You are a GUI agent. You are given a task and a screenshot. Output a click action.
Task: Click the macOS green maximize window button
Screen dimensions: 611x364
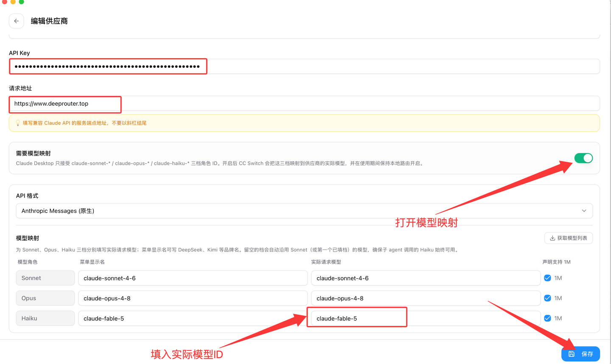[x=21, y=2]
